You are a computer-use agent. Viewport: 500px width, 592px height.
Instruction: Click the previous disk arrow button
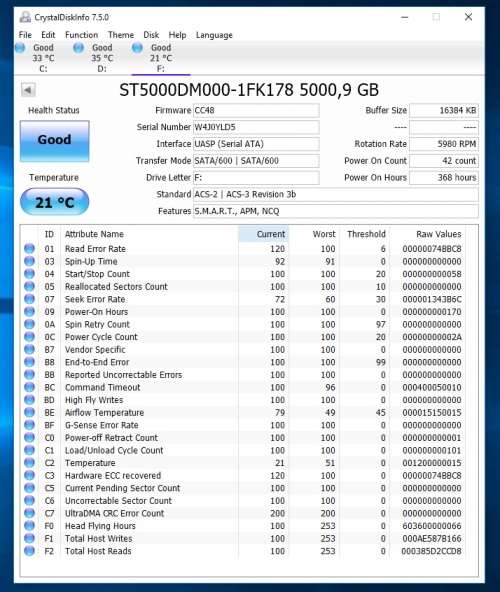[x=28, y=90]
